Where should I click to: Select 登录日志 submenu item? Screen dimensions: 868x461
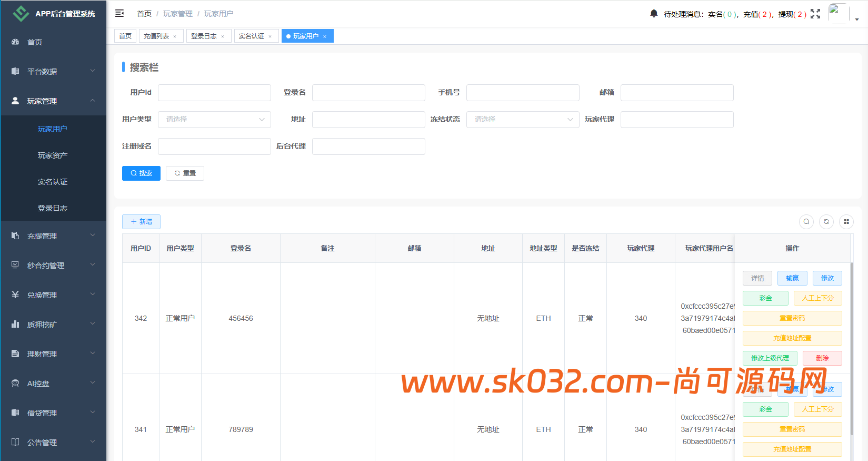[53, 208]
